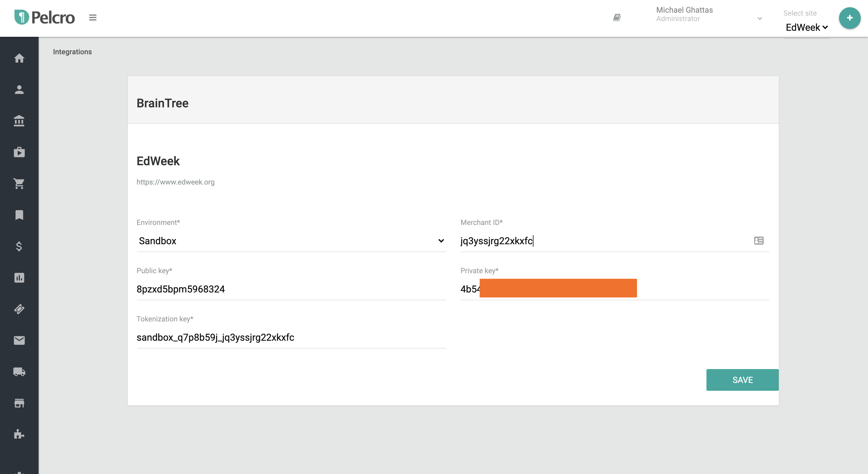
Task: Click the bank building sidebar icon
Action: 19,121
